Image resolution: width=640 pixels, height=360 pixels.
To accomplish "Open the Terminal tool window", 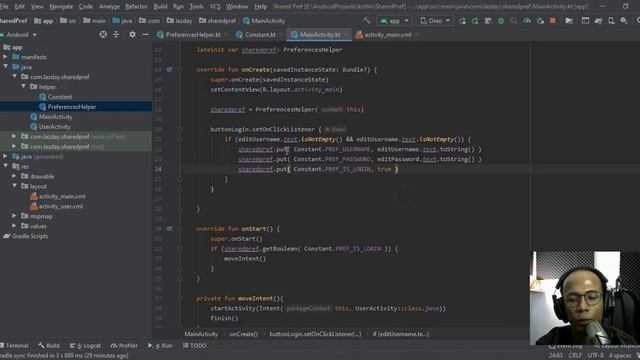I will [x=14, y=345].
